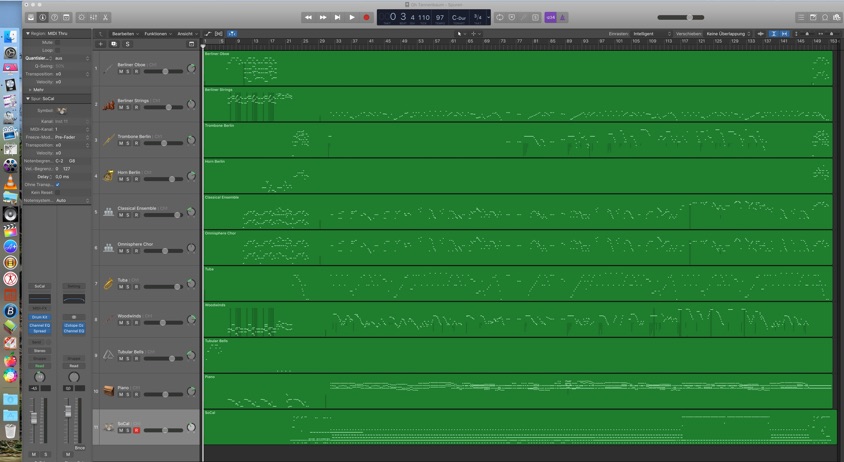Open the Einrasten Intelligent dropdown

pos(652,33)
